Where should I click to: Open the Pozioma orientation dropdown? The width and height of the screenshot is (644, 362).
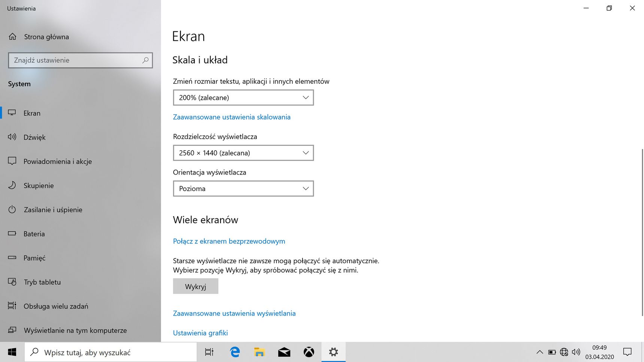pos(243,188)
